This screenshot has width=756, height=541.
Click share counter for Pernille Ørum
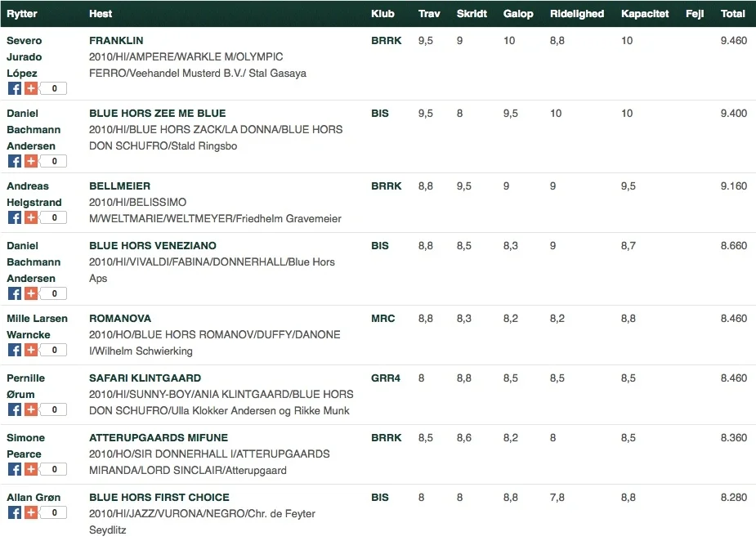[53, 409]
